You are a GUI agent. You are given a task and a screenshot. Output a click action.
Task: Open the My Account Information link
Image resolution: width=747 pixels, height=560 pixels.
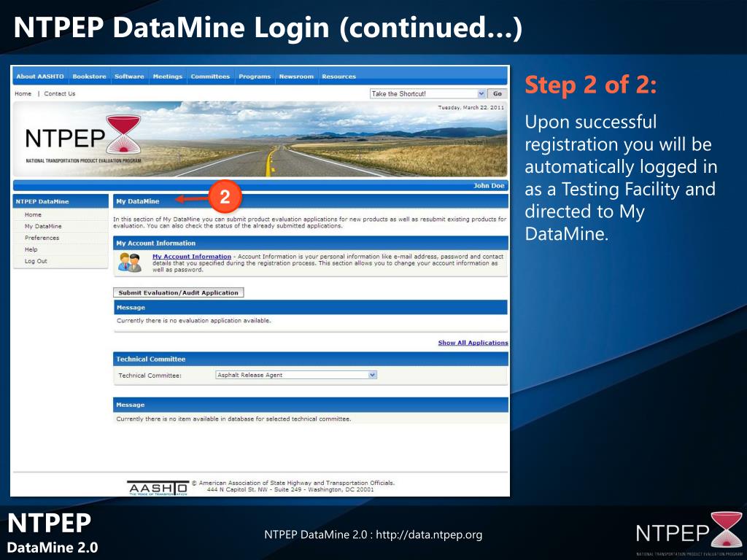[191, 255]
